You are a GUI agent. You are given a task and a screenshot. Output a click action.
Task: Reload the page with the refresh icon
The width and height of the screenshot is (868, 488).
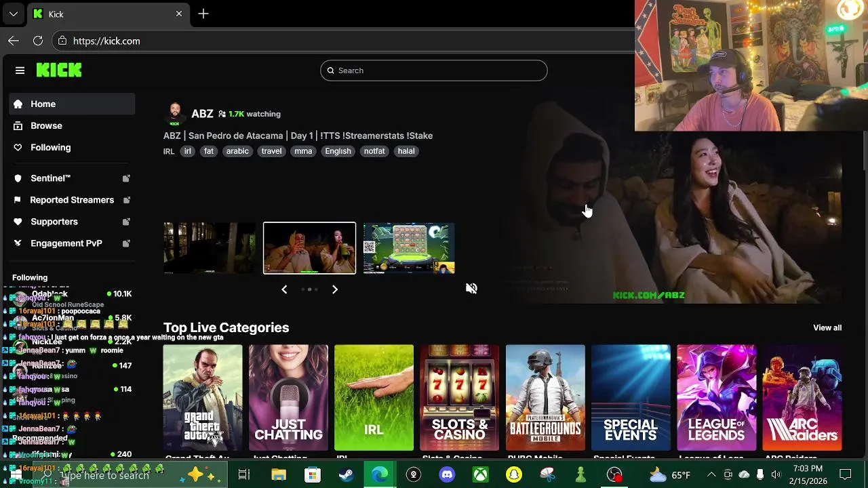[38, 41]
